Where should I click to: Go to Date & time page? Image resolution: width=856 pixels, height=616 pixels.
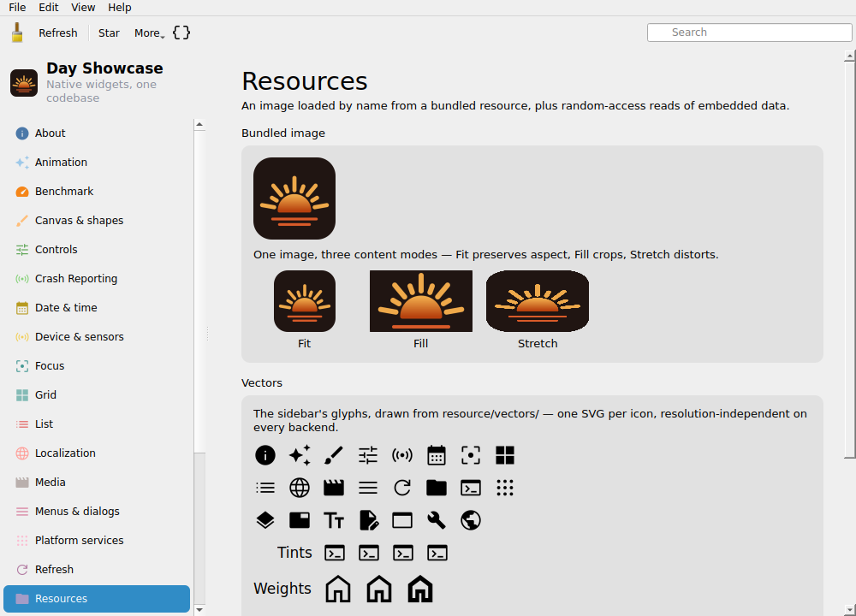[x=97, y=308]
